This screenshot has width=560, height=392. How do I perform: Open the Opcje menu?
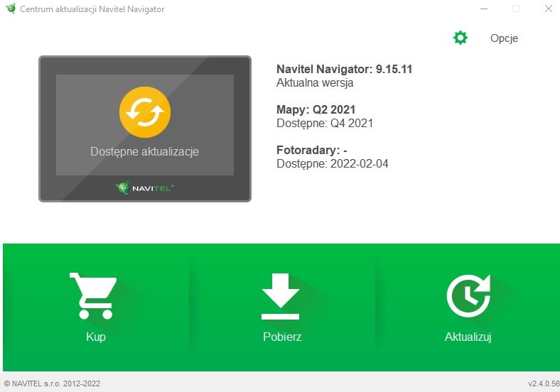point(504,38)
